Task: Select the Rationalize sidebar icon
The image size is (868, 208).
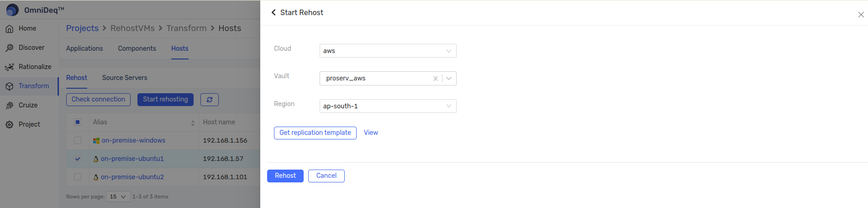Action: 9,67
